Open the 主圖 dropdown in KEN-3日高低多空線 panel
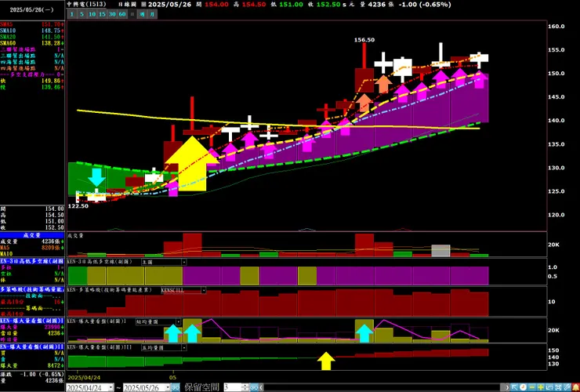This screenshot has height=392, width=580. coord(184,262)
